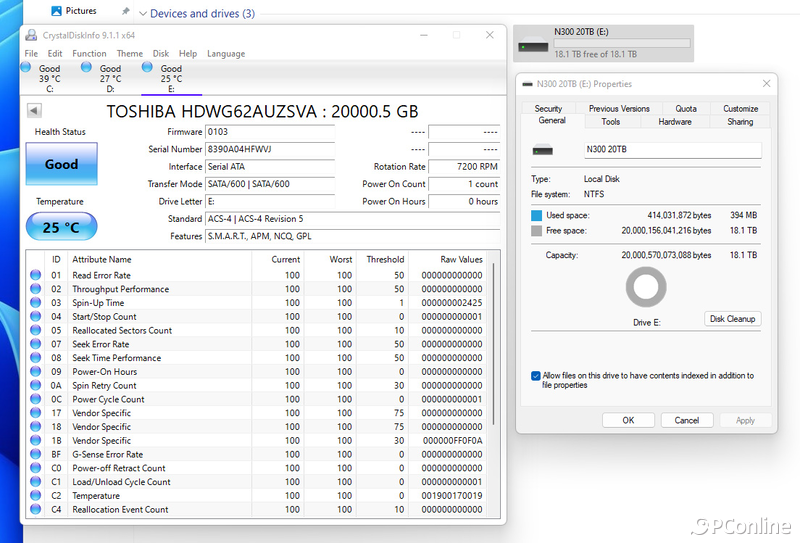Screen dimensions: 800x543
Task: Click the Pictures folder icon
Action: coord(55,11)
